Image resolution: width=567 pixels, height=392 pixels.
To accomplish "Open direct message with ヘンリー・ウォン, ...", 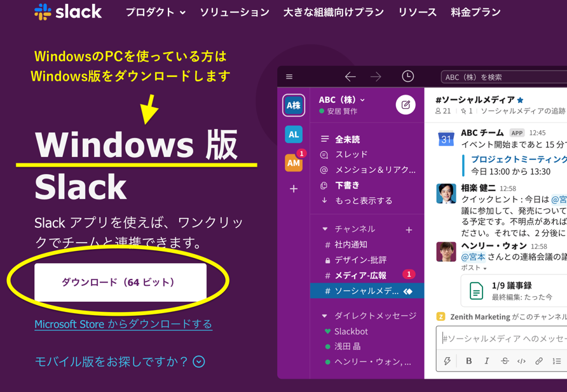I will click(367, 362).
